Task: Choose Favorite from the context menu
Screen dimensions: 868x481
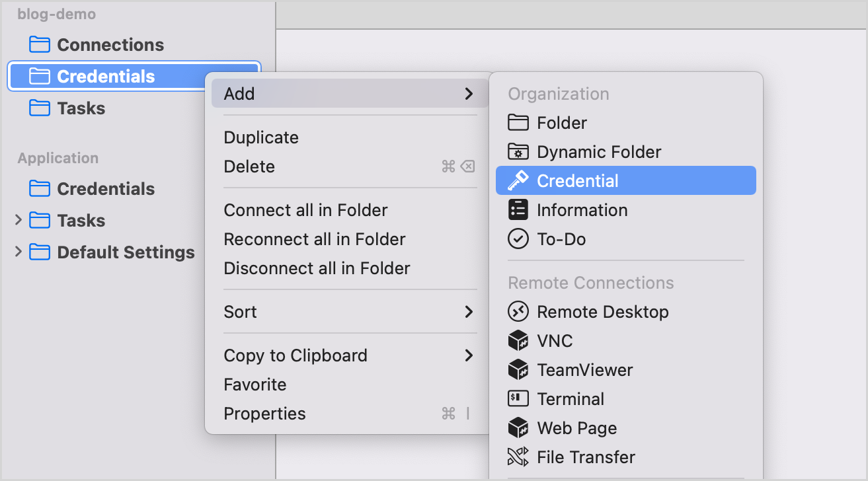Action: coord(350,385)
